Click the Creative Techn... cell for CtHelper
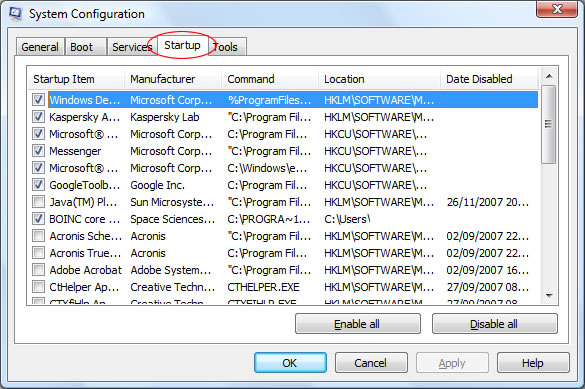 [172, 287]
